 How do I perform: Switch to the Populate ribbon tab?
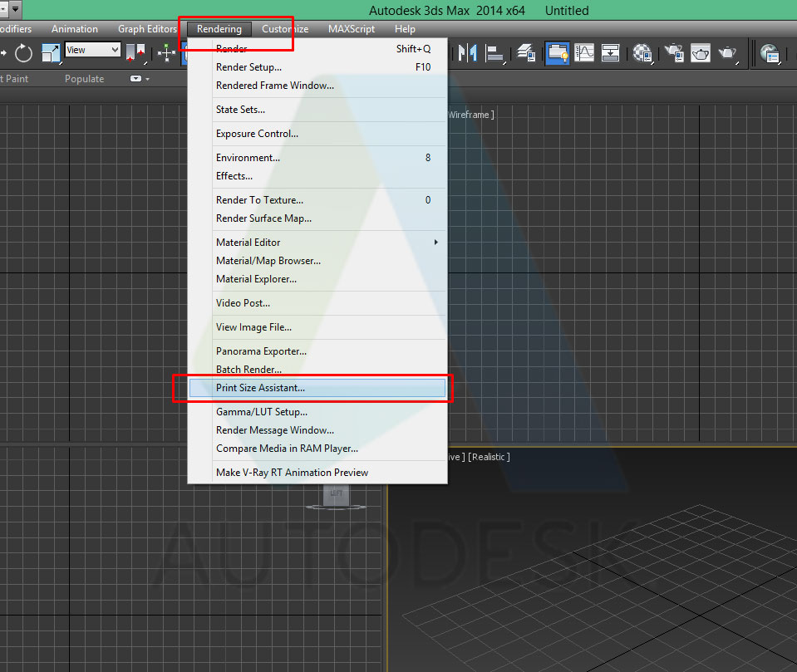pos(85,79)
